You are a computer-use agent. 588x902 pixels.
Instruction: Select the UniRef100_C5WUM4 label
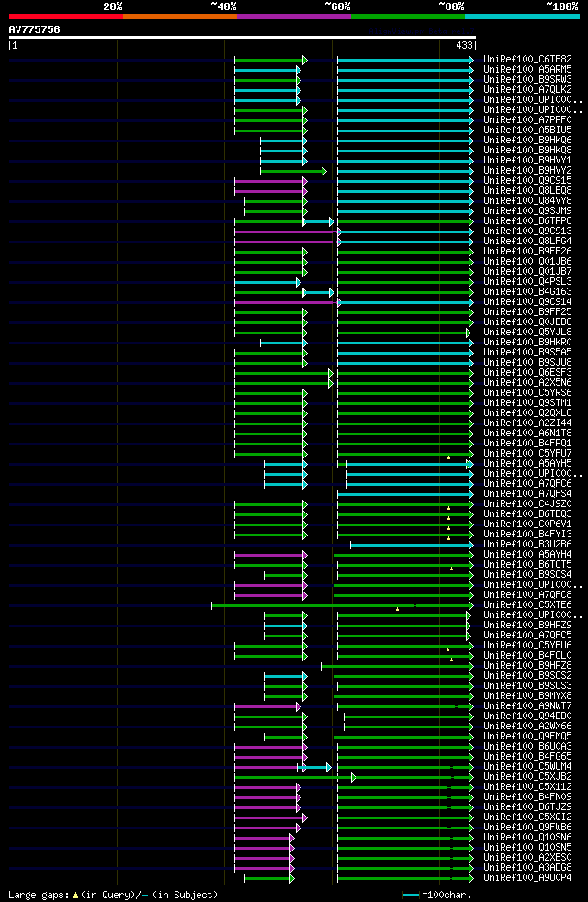(x=527, y=767)
